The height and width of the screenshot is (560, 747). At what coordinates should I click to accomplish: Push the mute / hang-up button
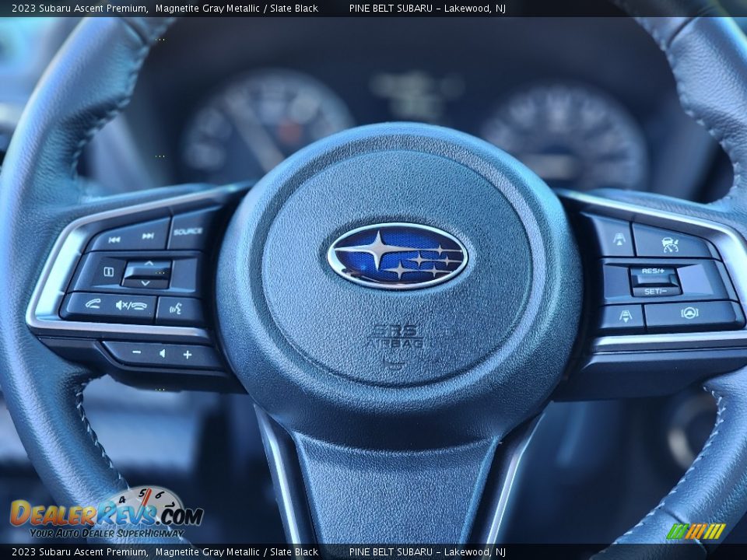point(131,305)
